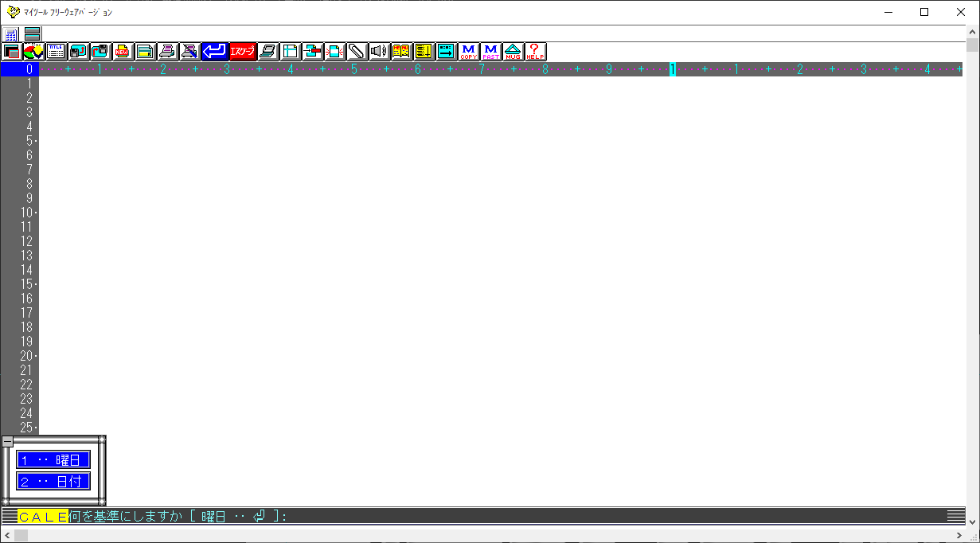The image size is (980, 543).
Task: Click the speaker sound icon in toolbar
Action: (x=379, y=52)
